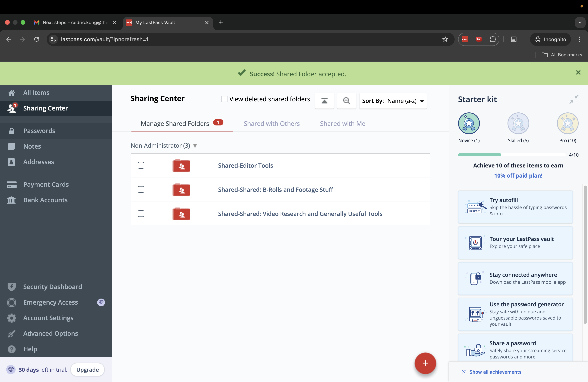Click the Shared-Editor Tools folder icon
This screenshot has height=382, width=588.
[181, 166]
